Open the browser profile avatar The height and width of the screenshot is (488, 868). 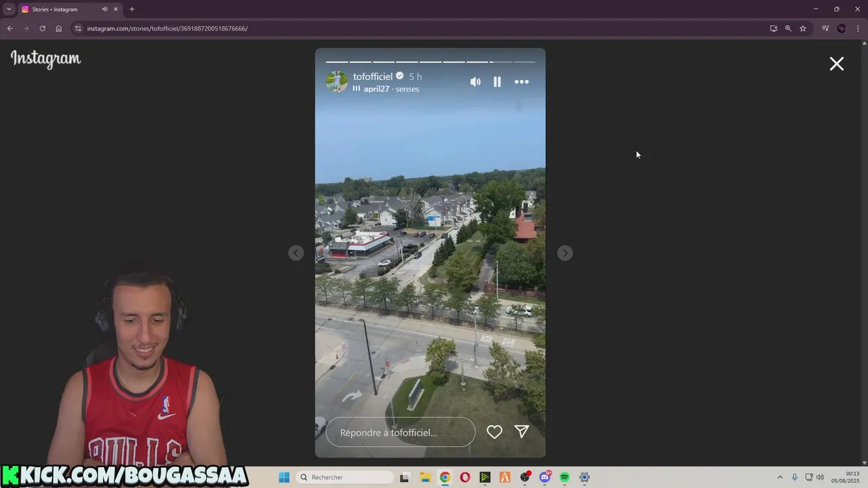pos(842,28)
